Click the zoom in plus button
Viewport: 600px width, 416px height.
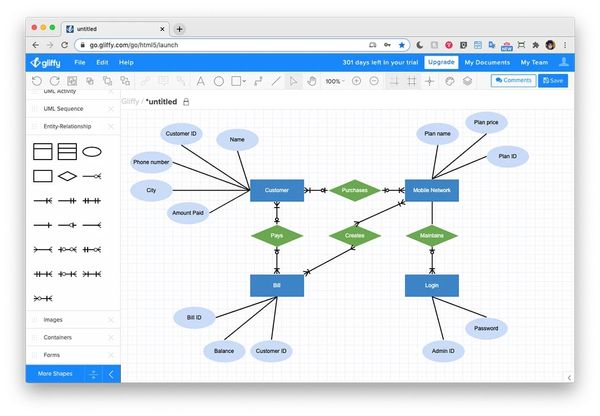[x=356, y=81]
